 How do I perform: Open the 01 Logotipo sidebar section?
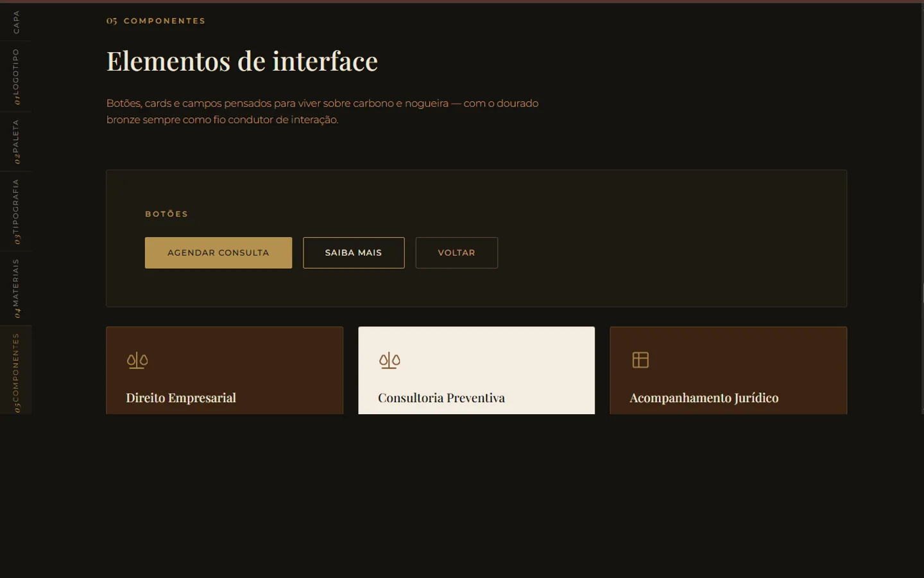16,76
